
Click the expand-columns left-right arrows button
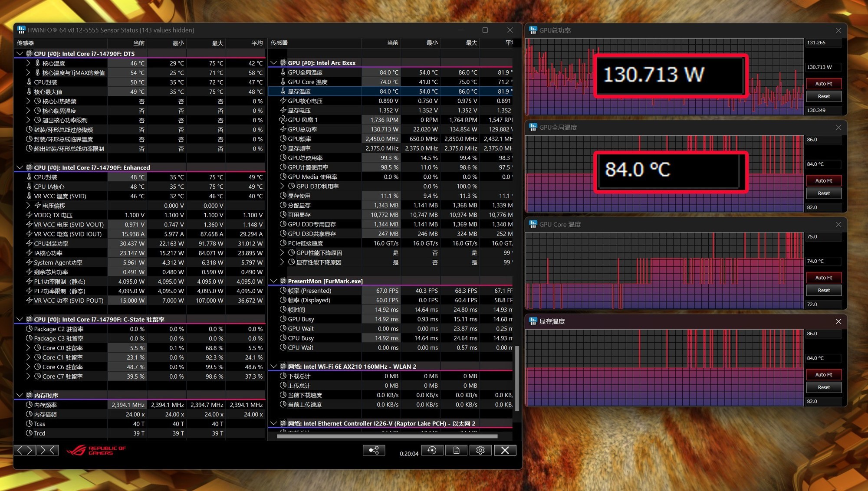click(x=25, y=450)
